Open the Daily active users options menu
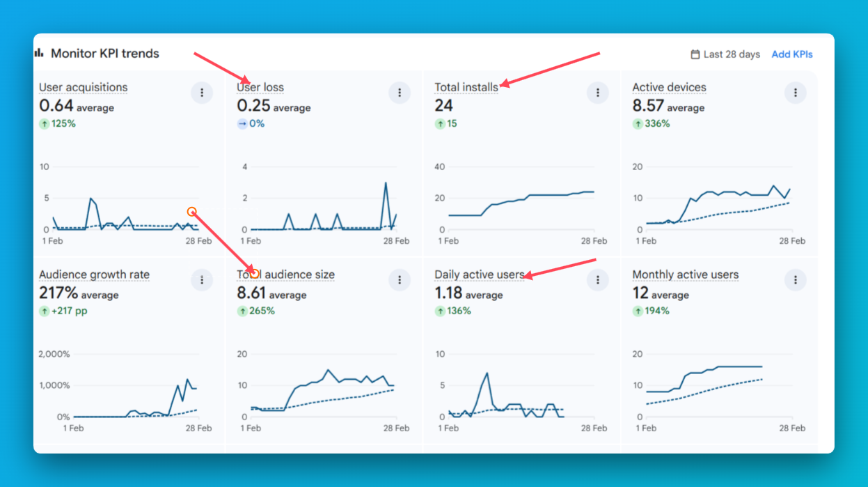The width and height of the screenshot is (868, 487). (x=597, y=280)
